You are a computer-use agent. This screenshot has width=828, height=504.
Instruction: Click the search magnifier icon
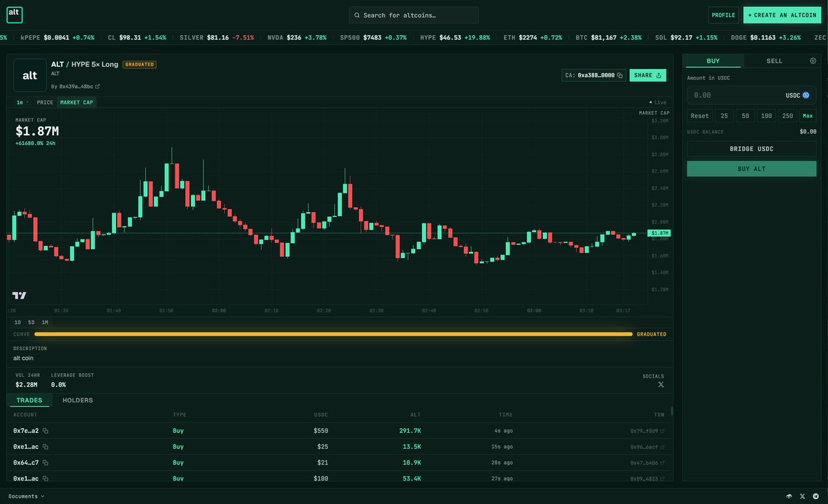click(357, 15)
